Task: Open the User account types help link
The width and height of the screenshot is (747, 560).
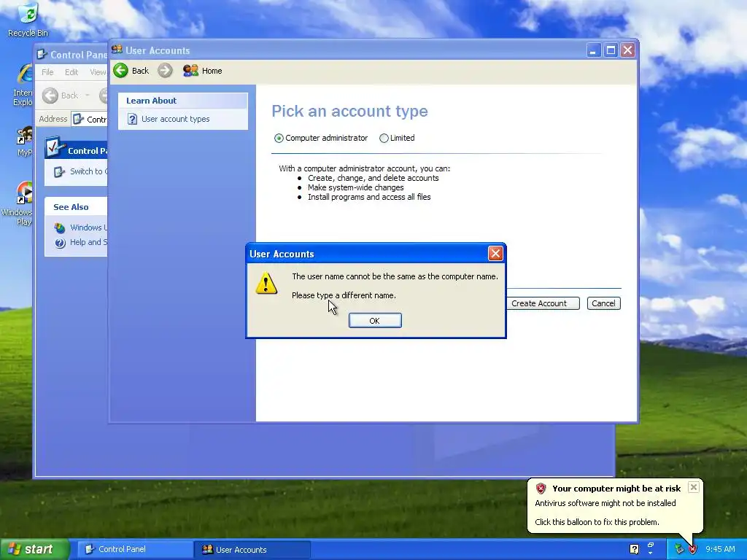Action: point(175,119)
